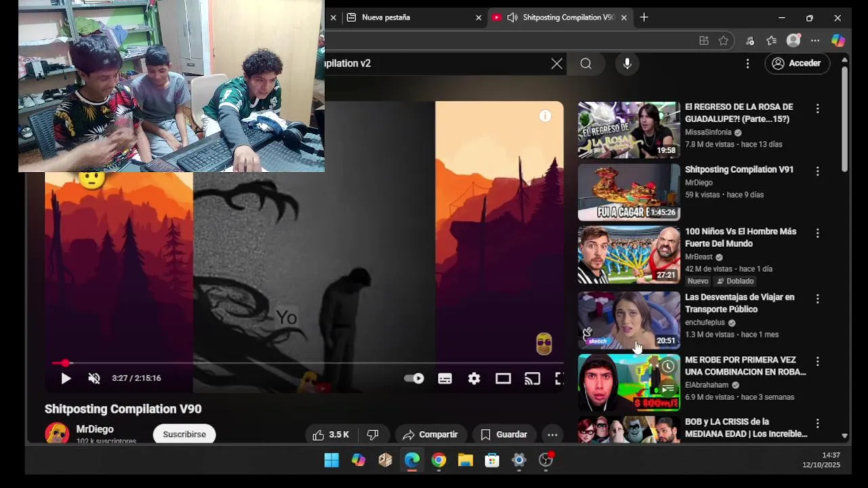
Task: Open BOB y LA CRISIS de la MEDIANA EDAD title
Action: [746, 428]
